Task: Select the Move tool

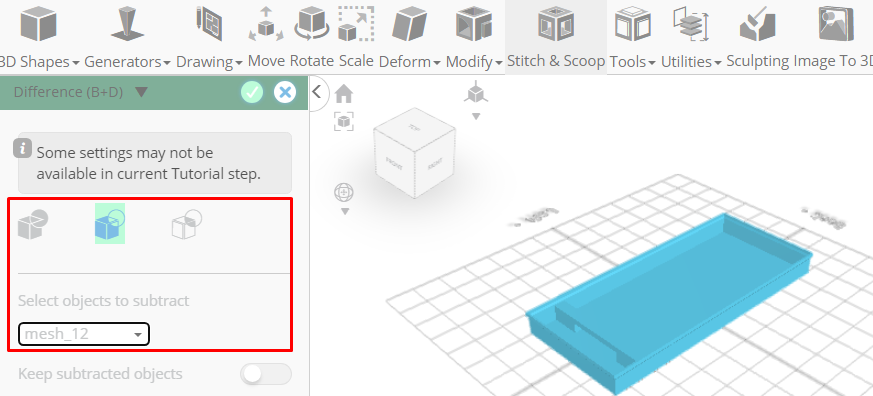Action: [266, 37]
